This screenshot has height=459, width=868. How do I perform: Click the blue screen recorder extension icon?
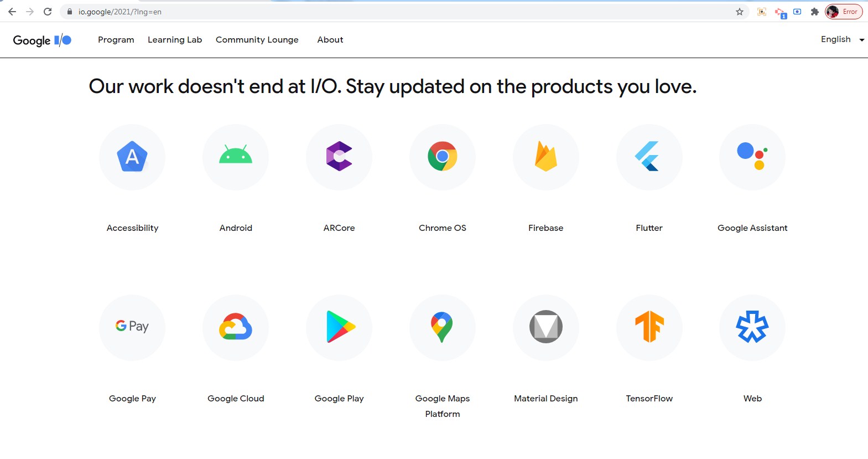coord(797,12)
